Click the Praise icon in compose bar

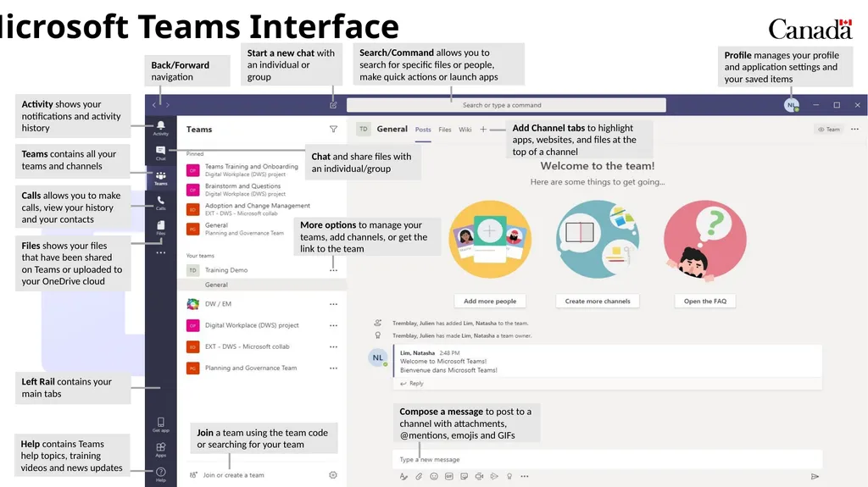(509, 476)
